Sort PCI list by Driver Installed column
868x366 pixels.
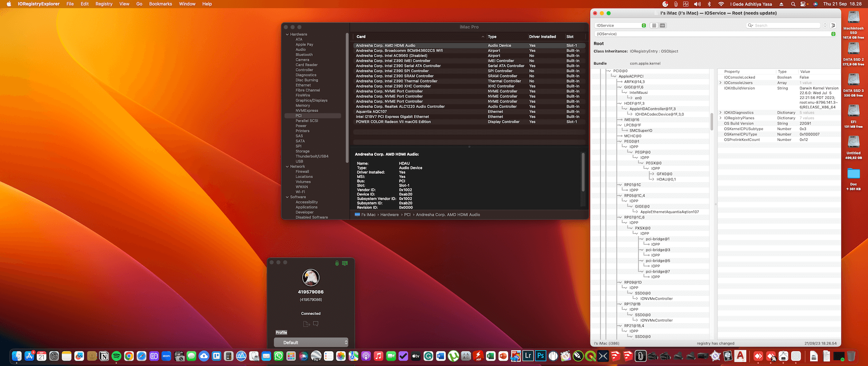tap(542, 37)
